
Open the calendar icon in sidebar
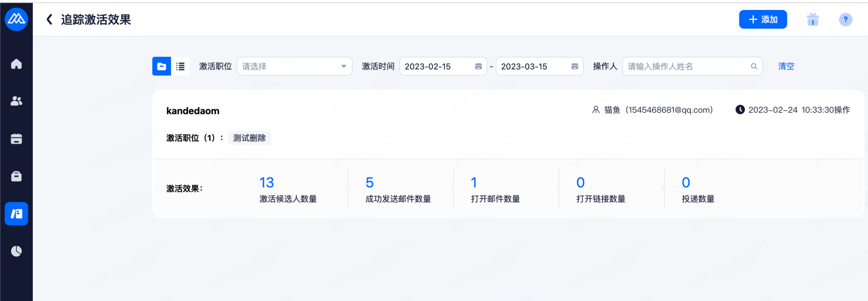pyautogui.click(x=16, y=139)
